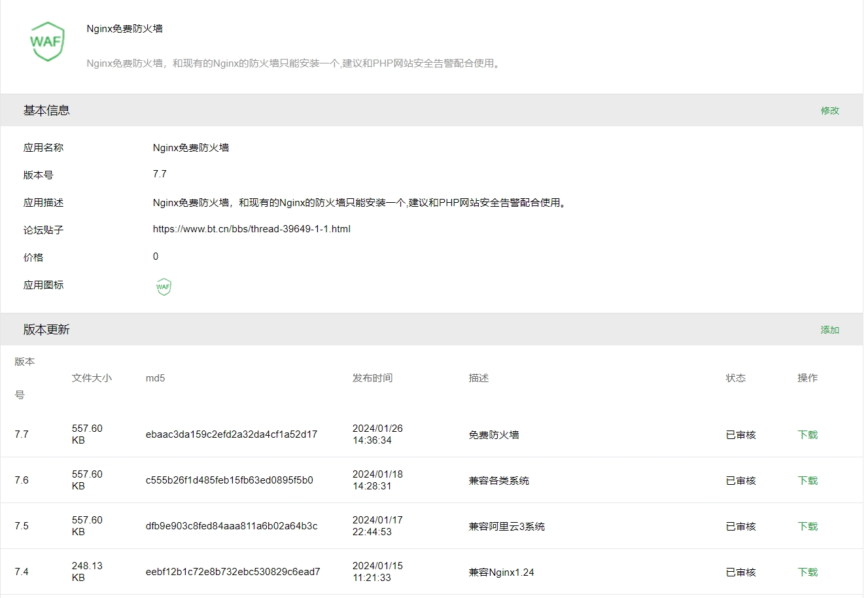Click description 兼容各类系统
This screenshot has width=868, height=598.
499,480
